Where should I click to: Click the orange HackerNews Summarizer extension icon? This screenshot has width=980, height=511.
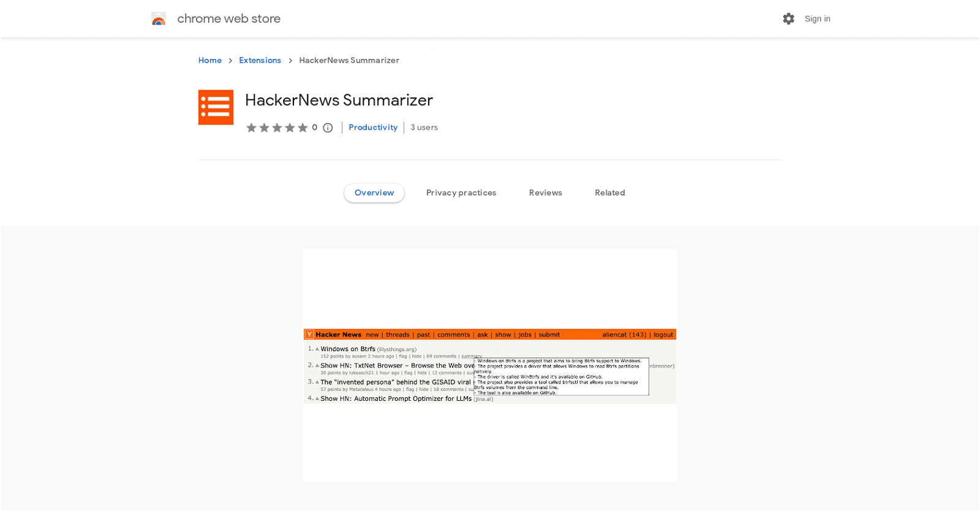216,107
